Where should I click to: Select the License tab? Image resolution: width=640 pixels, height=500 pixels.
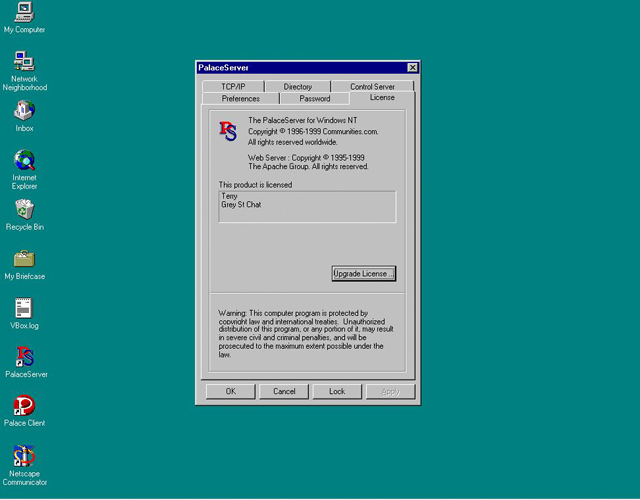pyautogui.click(x=382, y=98)
